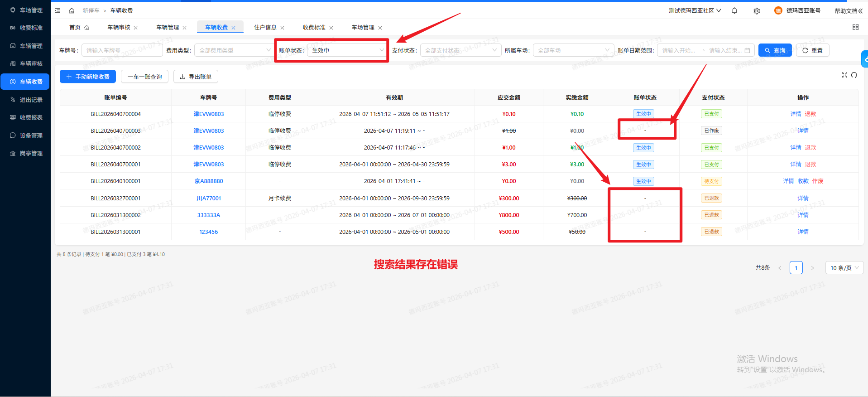The image size is (868, 397).
Task: Collapse the sidebar with hamburger icon
Action: coord(58,10)
